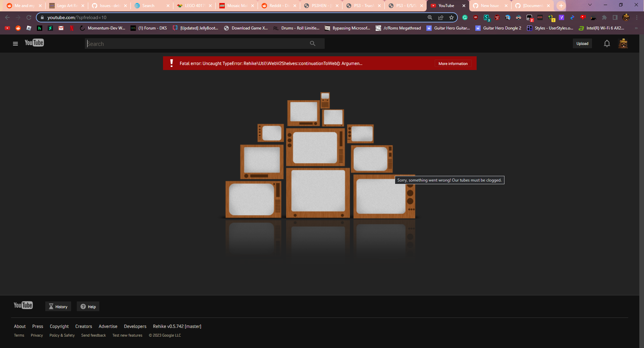Image resolution: width=644 pixels, height=348 pixels.
Task: Open the notifications bell
Action: coord(607,44)
